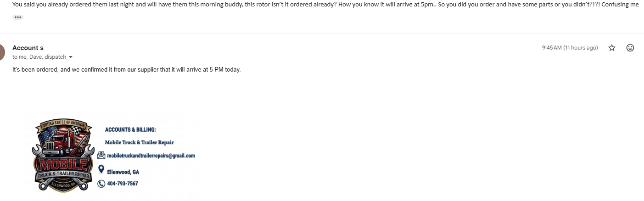Star the message from Account s
Image resolution: width=644 pixels, height=201 pixels.
click(612, 48)
